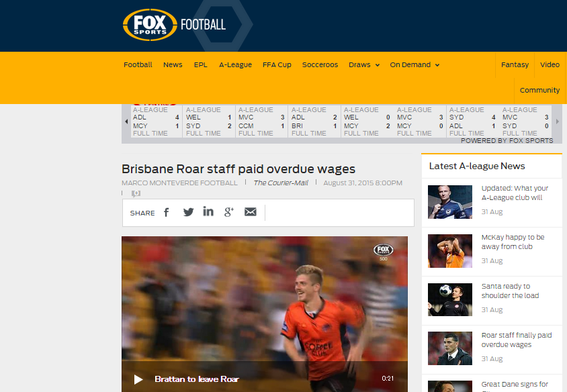Click The Courier-Mail source link

click(x=281, y=183)
